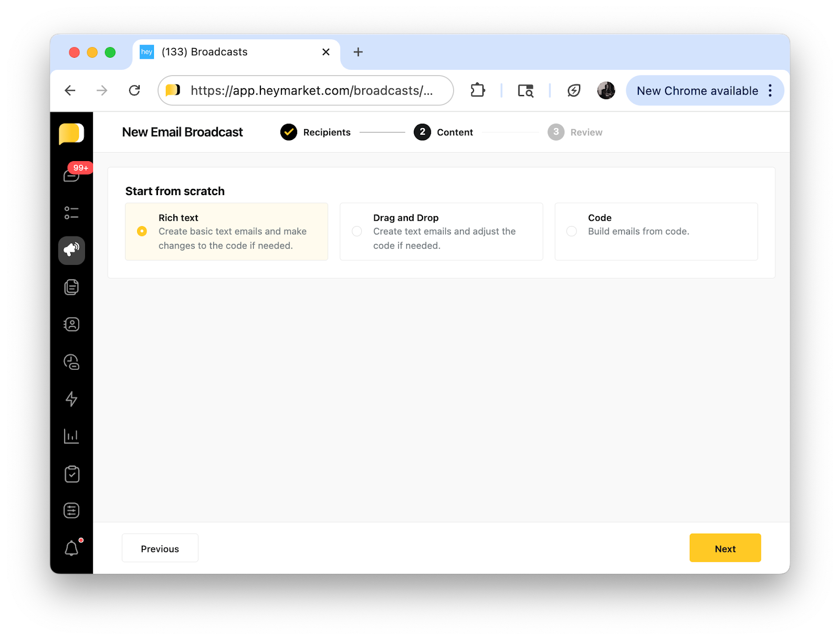This screenshot has height=640, width=840.
Task: Select the Rich text radio option
Action: click(142, 231)
